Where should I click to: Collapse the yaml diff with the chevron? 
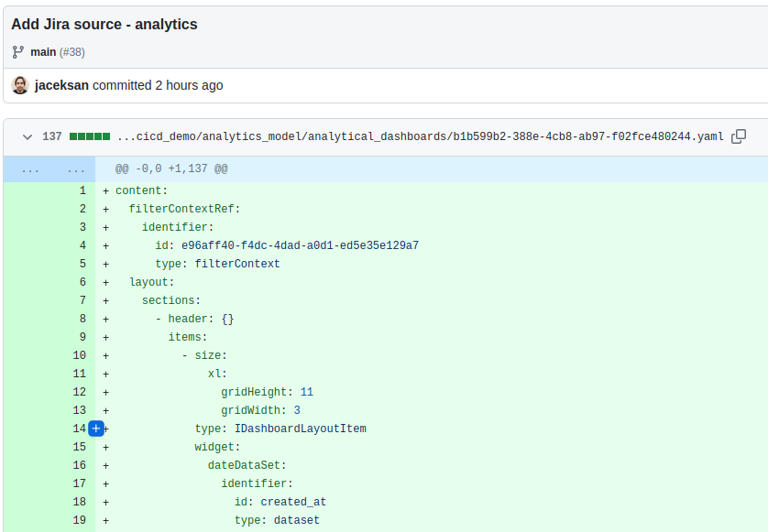(27, 136)
